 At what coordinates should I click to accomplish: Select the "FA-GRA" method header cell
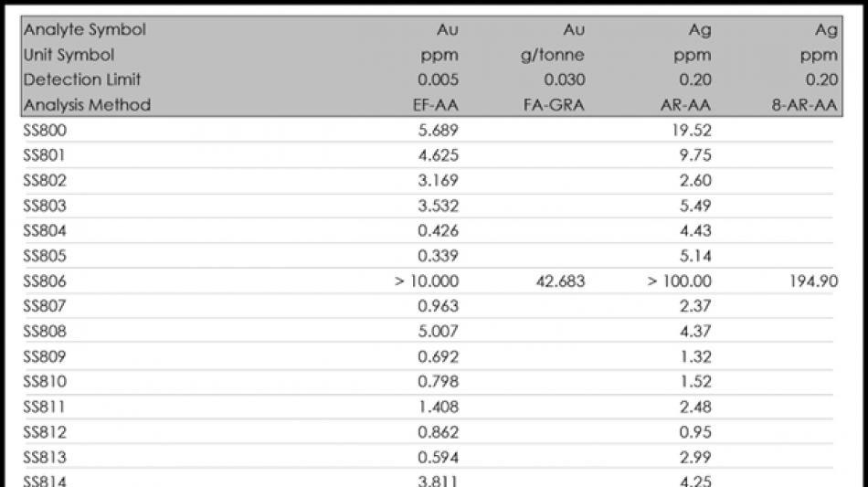pyautogui.click(x=553, y=105)
